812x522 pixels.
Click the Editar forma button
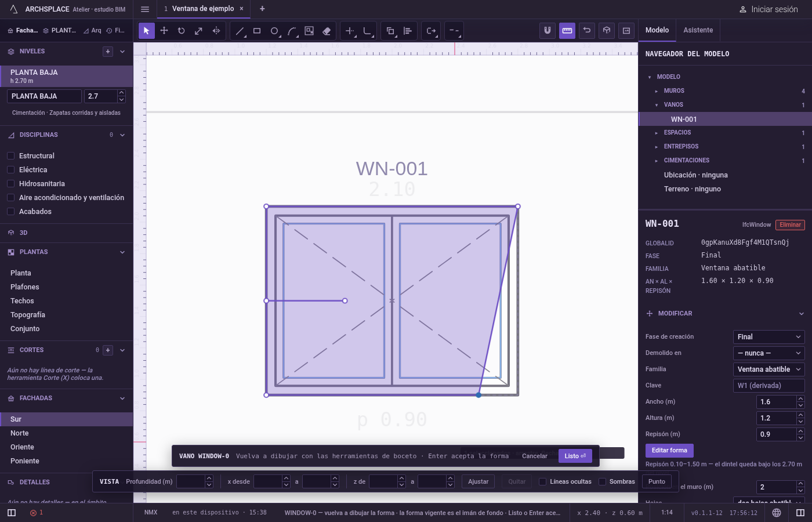669,450
